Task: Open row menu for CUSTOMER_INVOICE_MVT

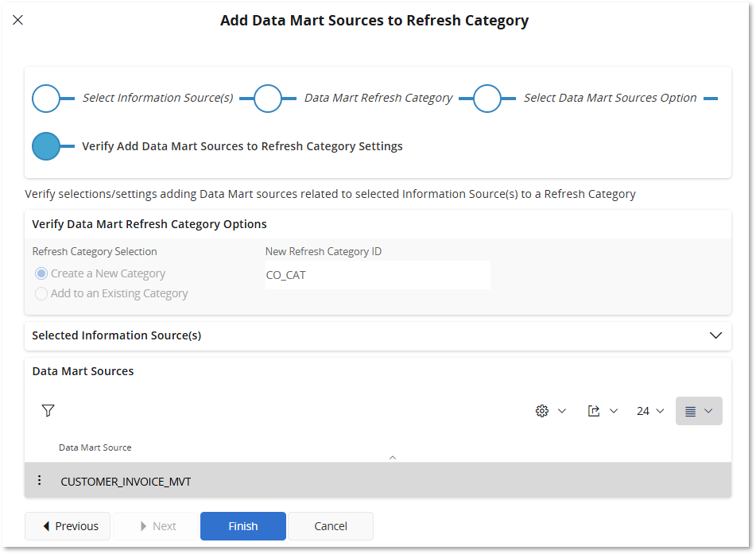Action: click(40, 480)
